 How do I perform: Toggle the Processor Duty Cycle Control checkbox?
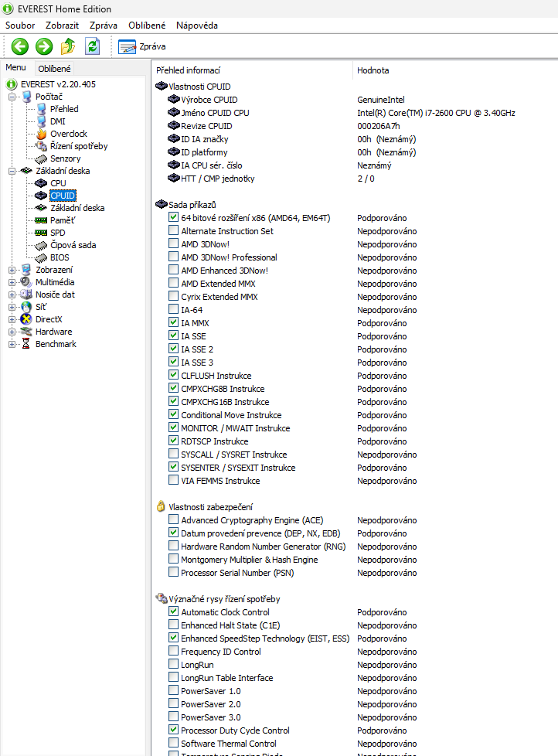[x=173, y=730]
